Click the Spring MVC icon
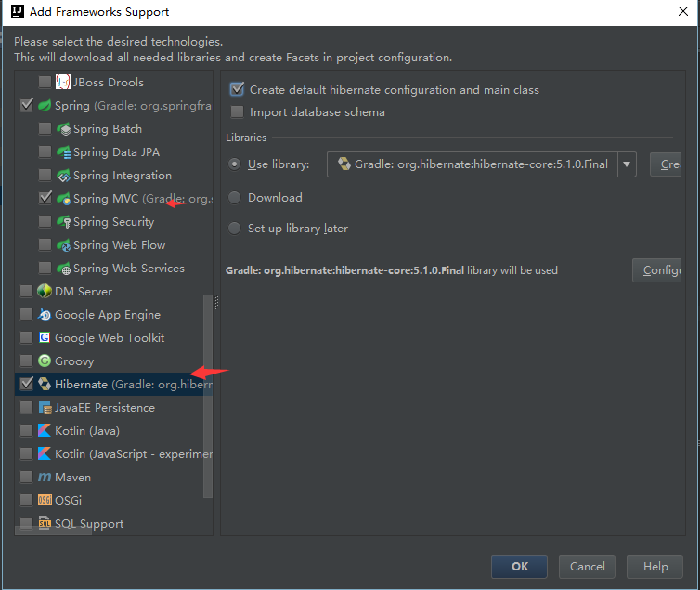Viewport: 700px width, 590px height. coord(63,199)
